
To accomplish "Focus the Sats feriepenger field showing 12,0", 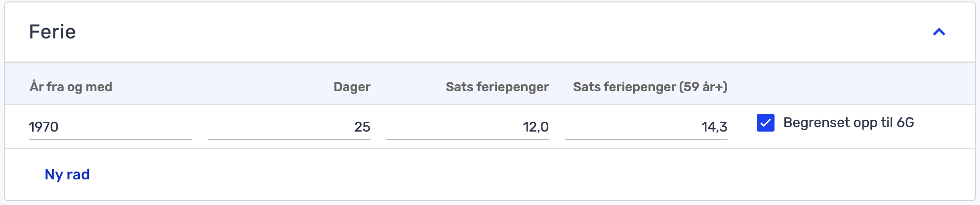I will (467, 127).
